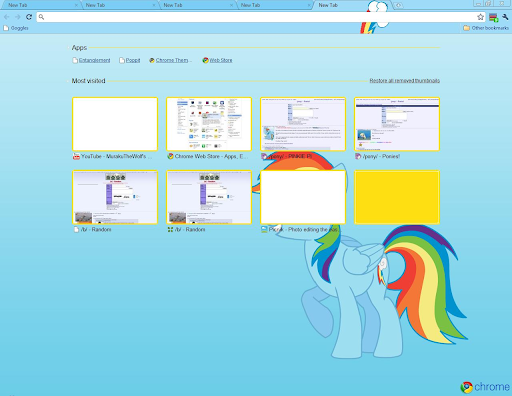This screenshot has height=396, width=512.
Task: Open the Goggles bookmark
Action: click(x=16, y=28)
